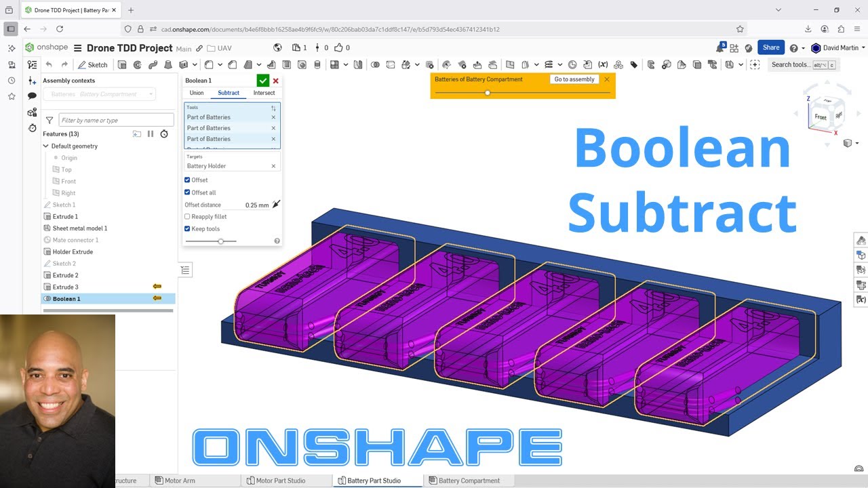
Task: Switch Boolean mode to Union
Action: coord(197,93)
